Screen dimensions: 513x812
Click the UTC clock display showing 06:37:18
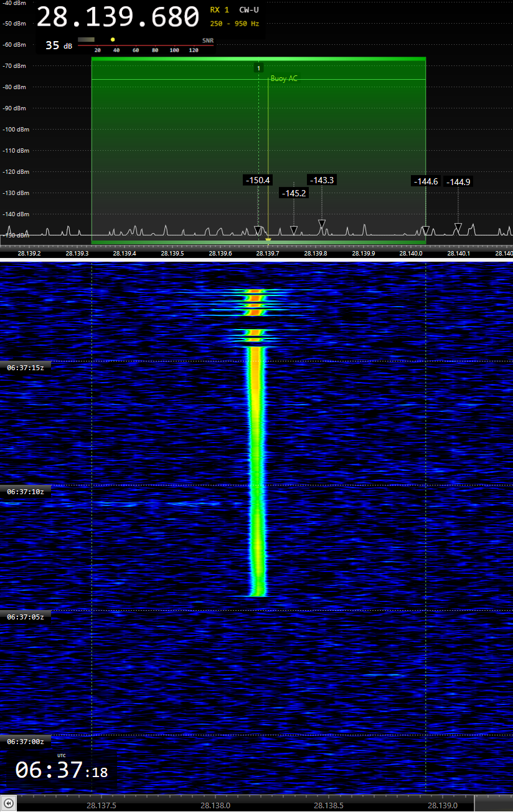(x=61, y=770)
